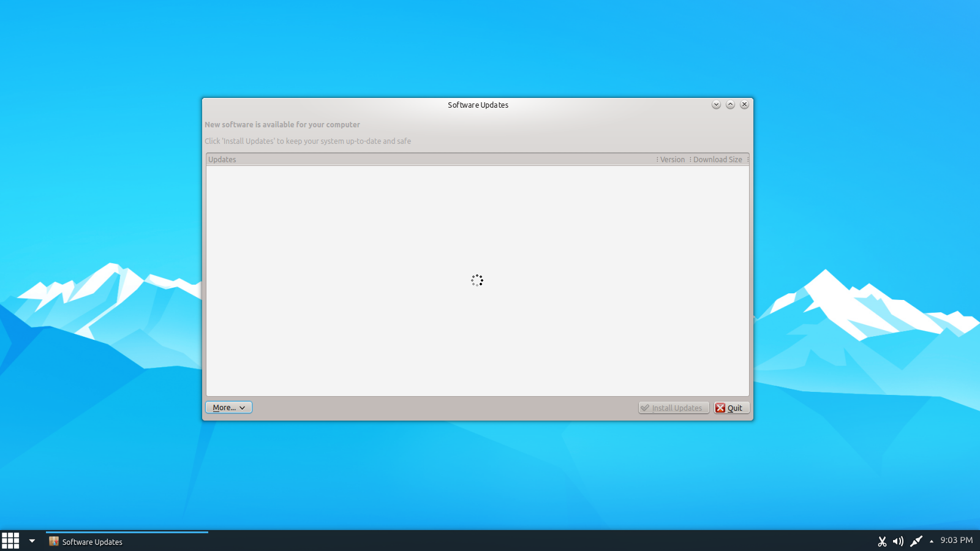Open the application launcher grid menu
Image resolution: width=980 pixels, height=551 pixels.
(x=10, y=541)
